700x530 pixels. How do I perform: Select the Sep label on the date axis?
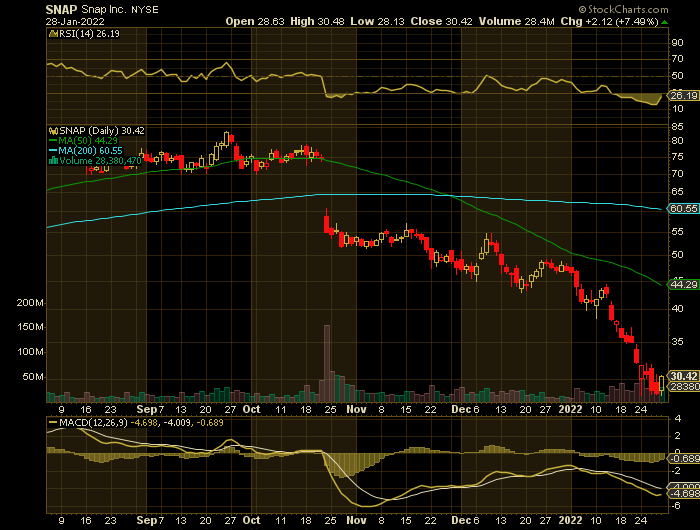pyautogui.click(x=147, y=409)
